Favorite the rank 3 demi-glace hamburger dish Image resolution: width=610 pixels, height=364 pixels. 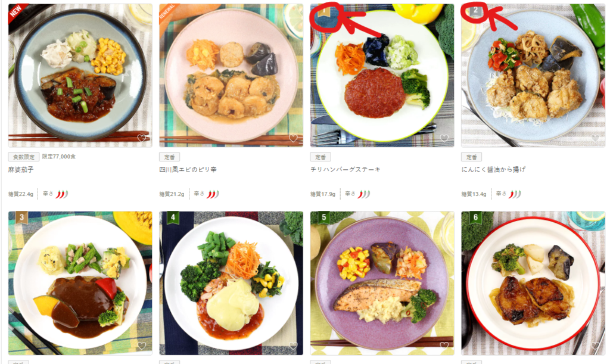point(142,346)
